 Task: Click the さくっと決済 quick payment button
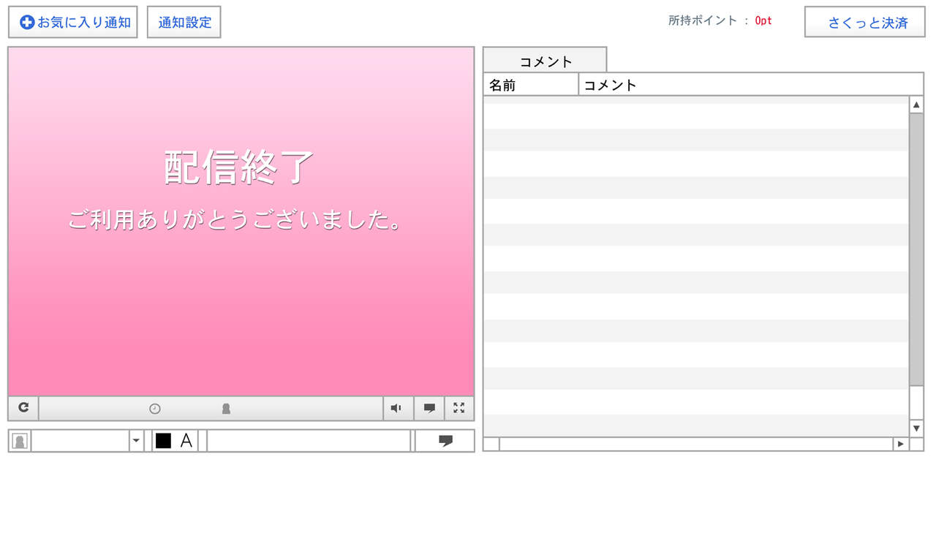(x=865, y=22)
